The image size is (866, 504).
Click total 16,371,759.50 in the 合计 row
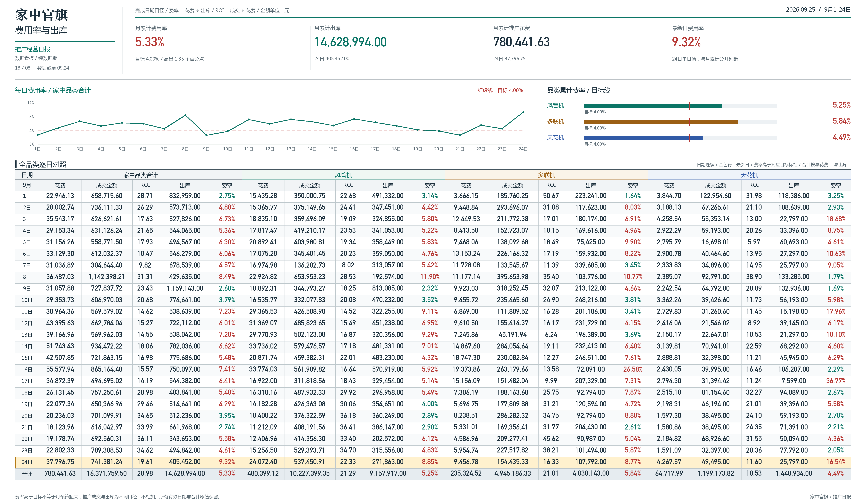[107, 474]
